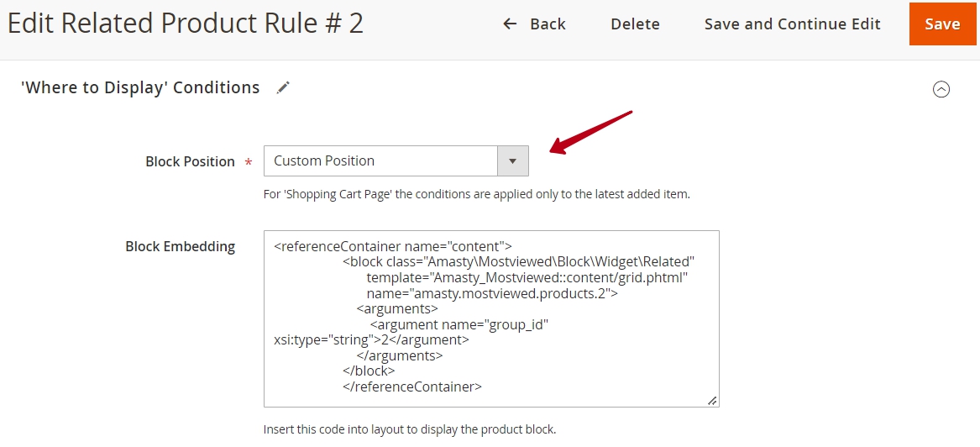
Task: Click the pencil edit icon next to Conditions heading
Action: 283,87
